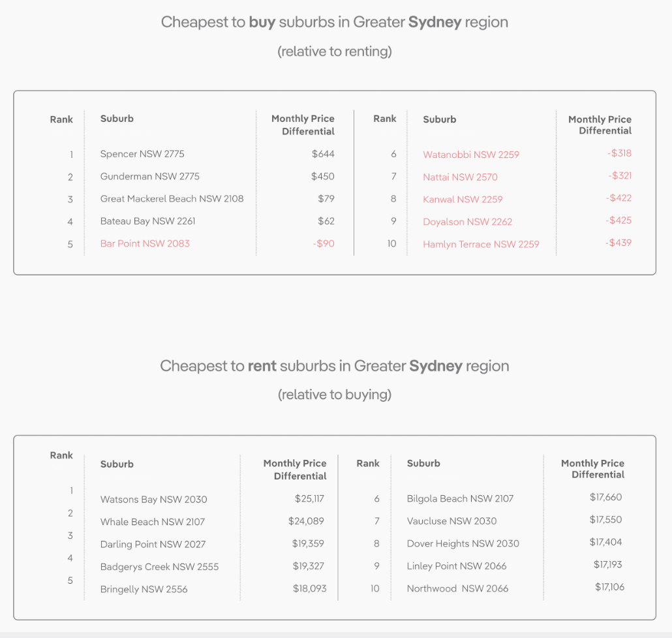
Task: Click Darling Point NSW 2027
Action: 153,544
